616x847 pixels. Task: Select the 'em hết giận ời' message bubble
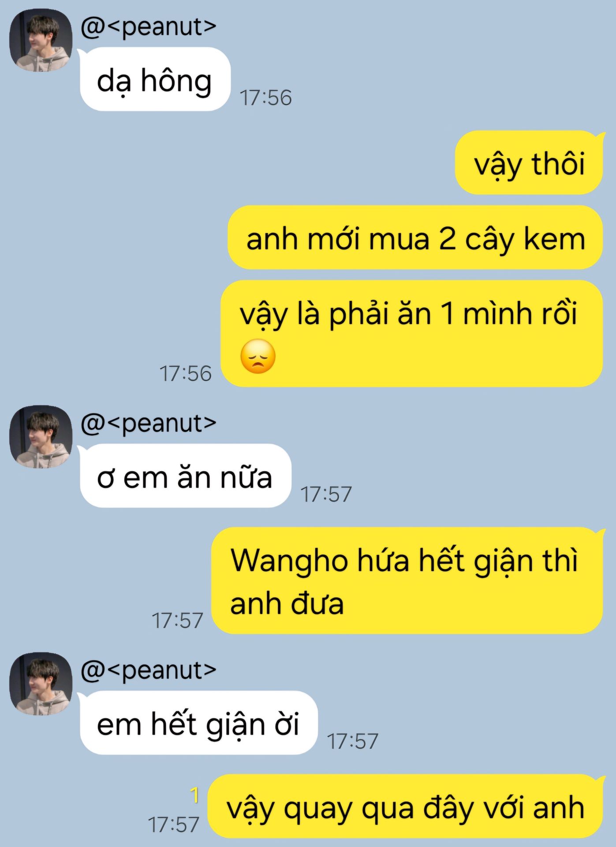pyautogui.click(x=198, y=723)
